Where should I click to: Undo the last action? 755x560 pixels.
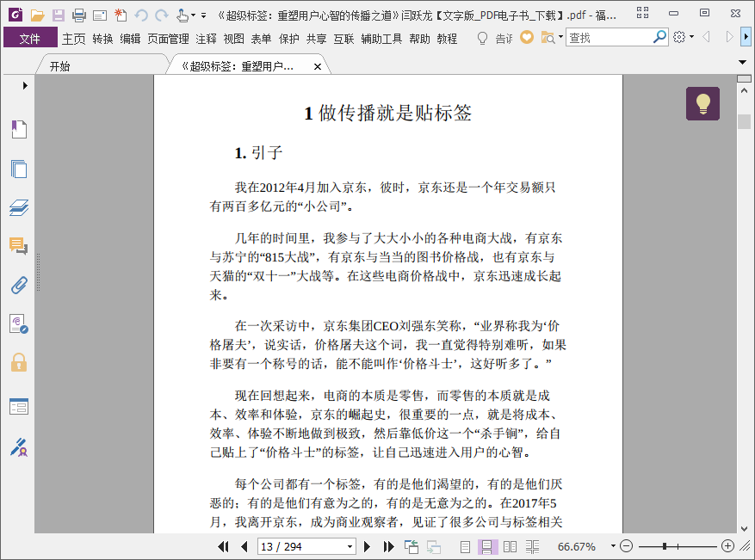[x=141, y=15]
